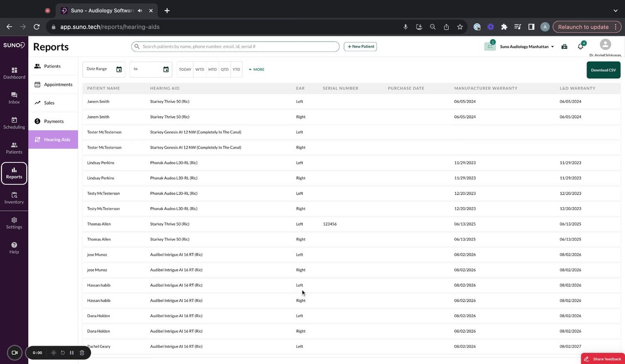Viewport: 625px width, 364px height.
Task: Restart the recording timer
Action: coord(62,353)
